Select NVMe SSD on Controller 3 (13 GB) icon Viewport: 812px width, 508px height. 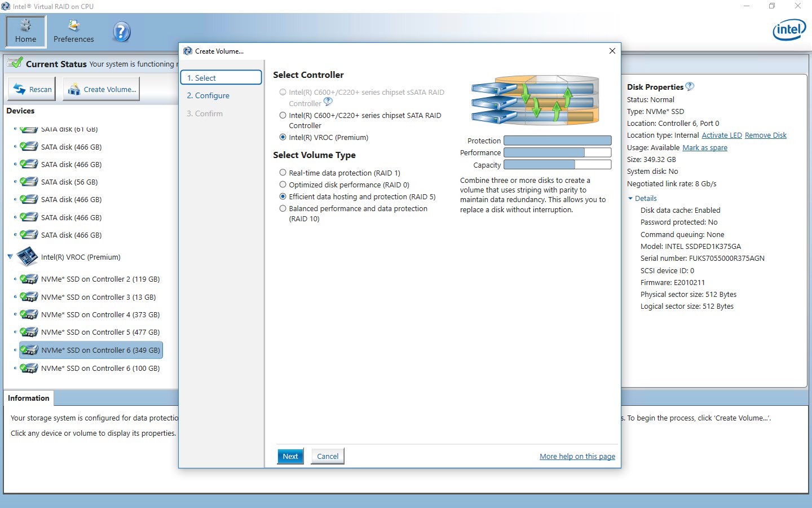pyautogui.click(x=29, y=297)
